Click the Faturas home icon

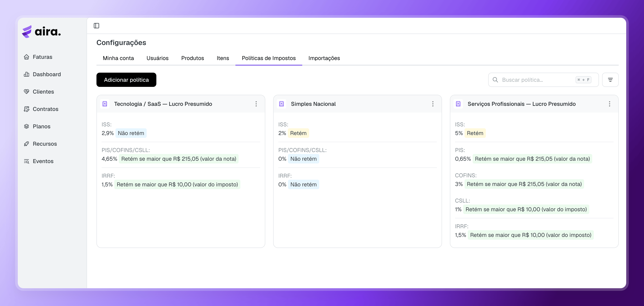pos(26,57)
